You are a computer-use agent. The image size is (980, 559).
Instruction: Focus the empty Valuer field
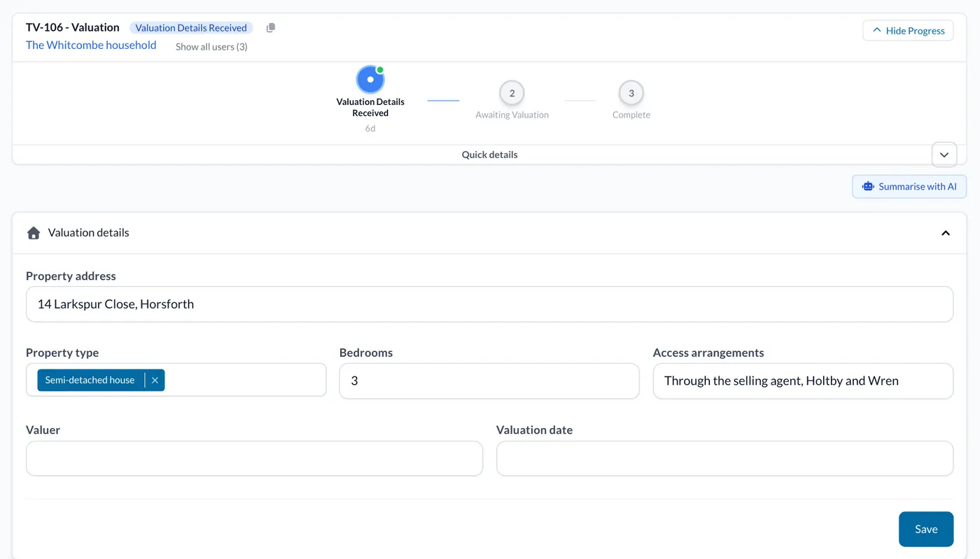click(x=254, y=458)
